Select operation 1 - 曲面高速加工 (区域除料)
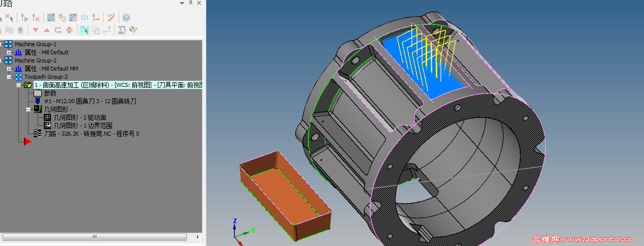Image resolution: width=644 pixels, height=246 pixels. click(x=118, y=85)
